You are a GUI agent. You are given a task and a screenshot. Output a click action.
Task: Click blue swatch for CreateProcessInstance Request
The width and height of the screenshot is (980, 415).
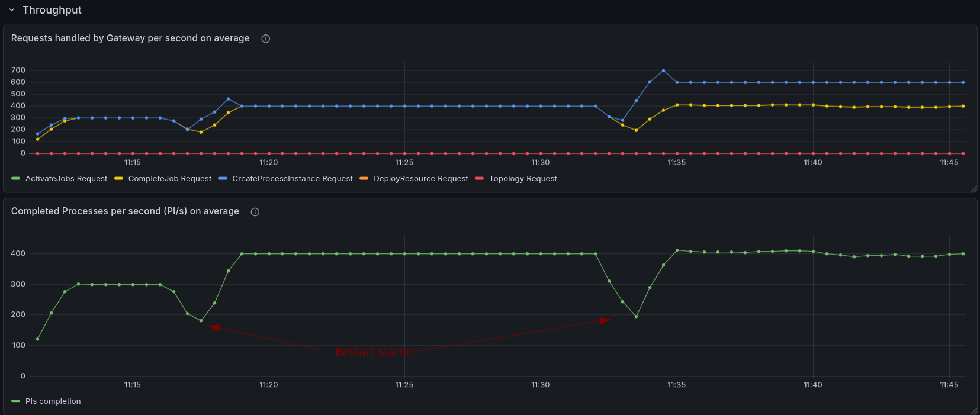click(223, 179)
